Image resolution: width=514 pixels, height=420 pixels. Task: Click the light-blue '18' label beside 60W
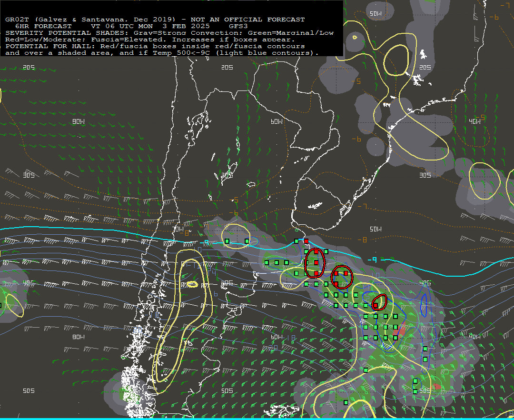[291, 338]
